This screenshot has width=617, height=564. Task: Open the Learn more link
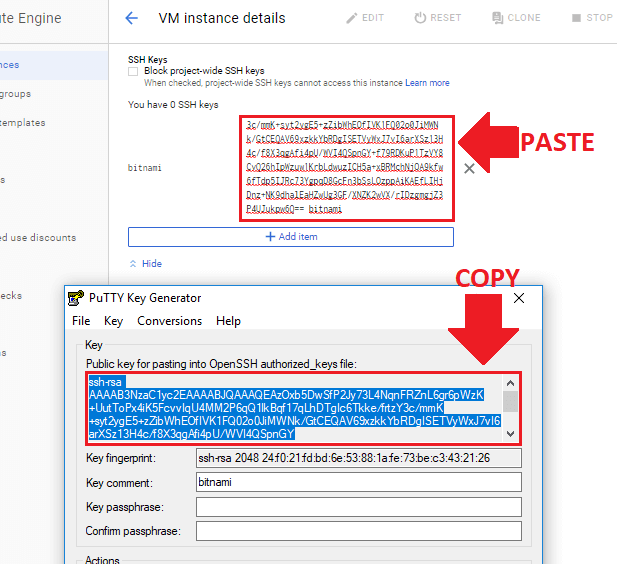click(x=427, y=83)
